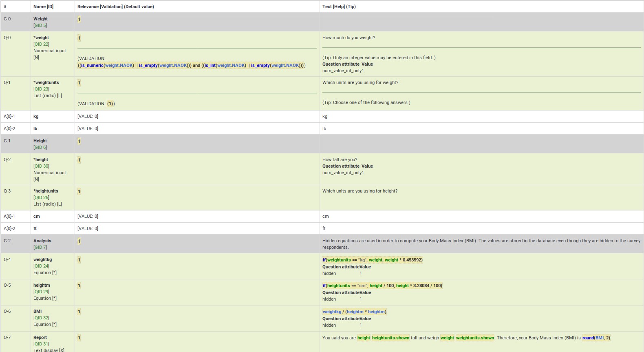Open QID 29 link under heightm
Viewport: 644px width, 352px height.
[x=41, y=292]
